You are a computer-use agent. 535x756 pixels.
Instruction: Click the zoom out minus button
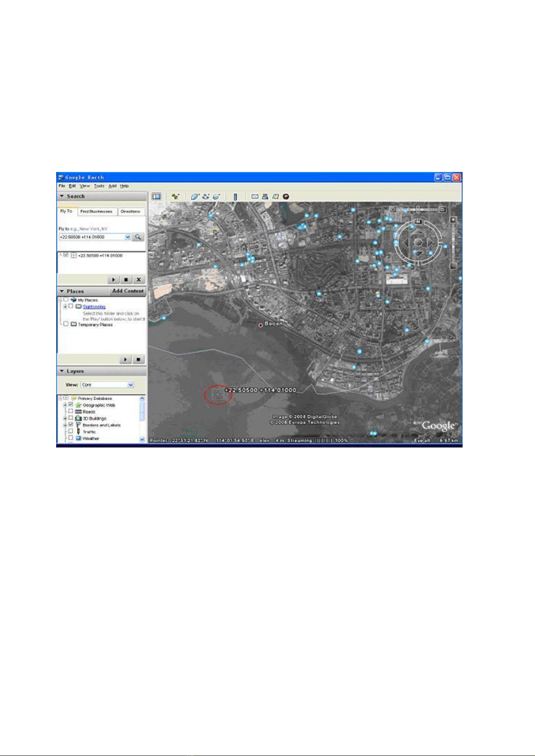(453, 267)
